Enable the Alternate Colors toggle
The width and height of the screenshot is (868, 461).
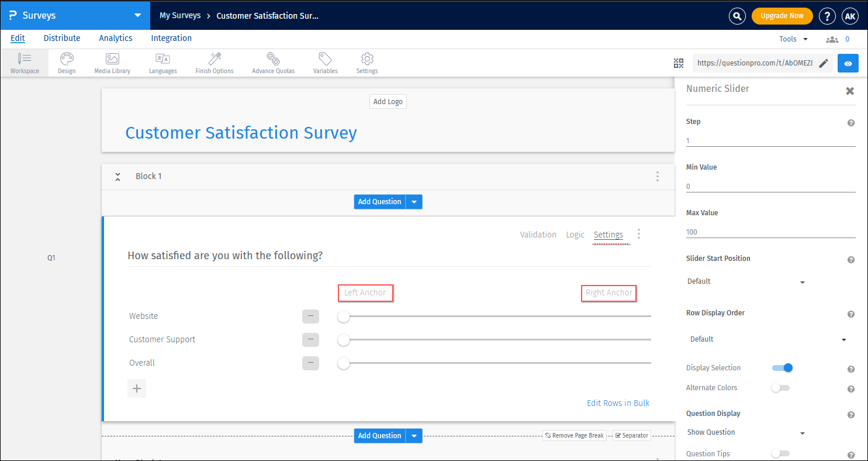coord(780,388)
